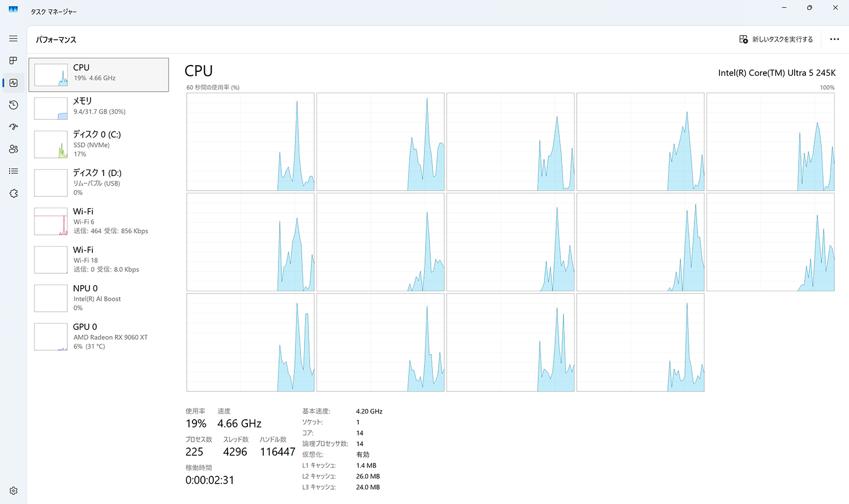Image resolution: width=849 pixels, height=504 pixels.
Task: Select ディスク 0 (C:) entry
Action: [98, 144]
